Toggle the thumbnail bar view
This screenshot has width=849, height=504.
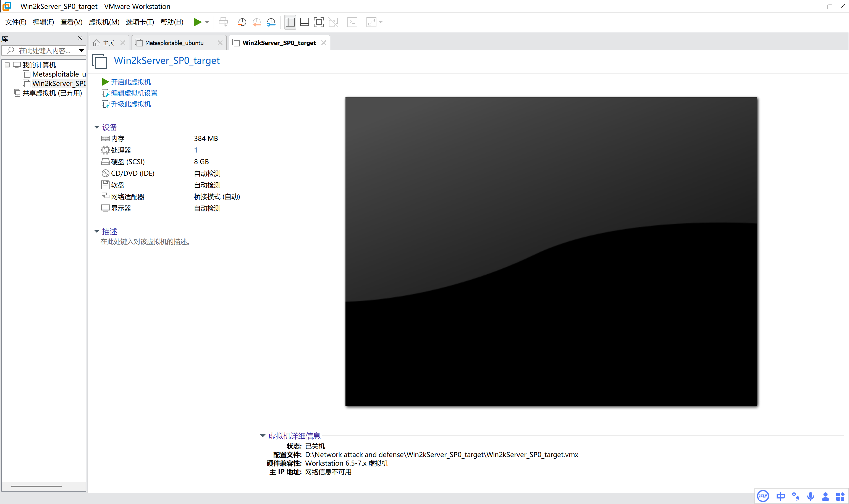pos(304,22)
